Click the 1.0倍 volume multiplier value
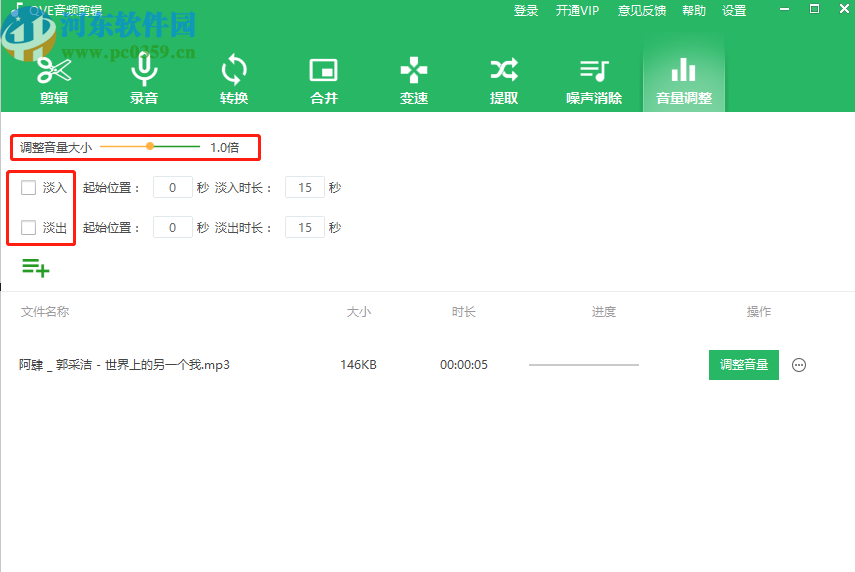 [225, 147]
